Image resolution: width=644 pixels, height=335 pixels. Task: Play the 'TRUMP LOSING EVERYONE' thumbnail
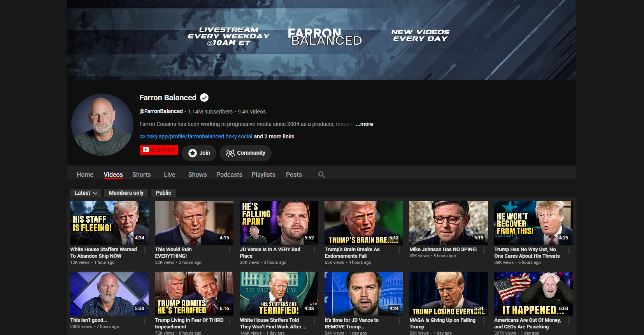click(x=449, y=293)
